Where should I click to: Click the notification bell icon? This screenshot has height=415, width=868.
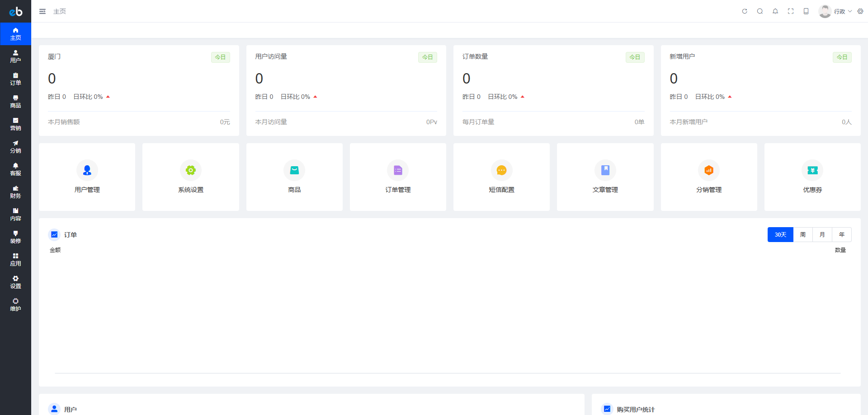(x=775, y=11)
